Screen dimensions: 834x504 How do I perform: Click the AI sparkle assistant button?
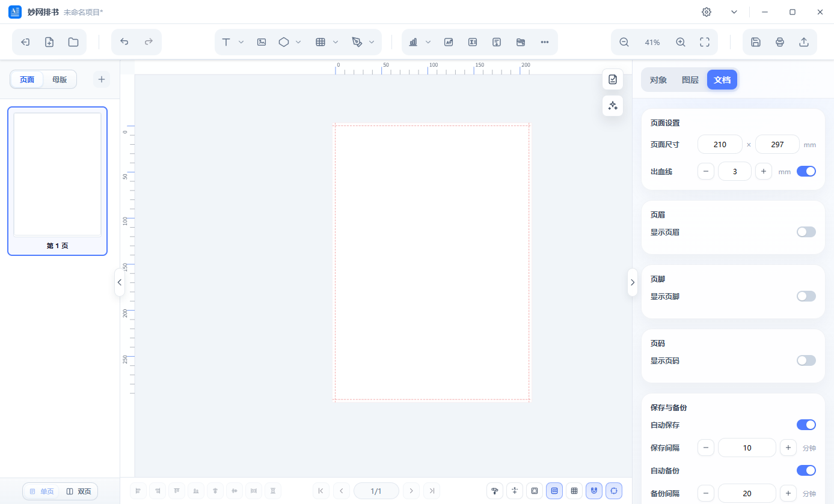(x=613, y=106)
